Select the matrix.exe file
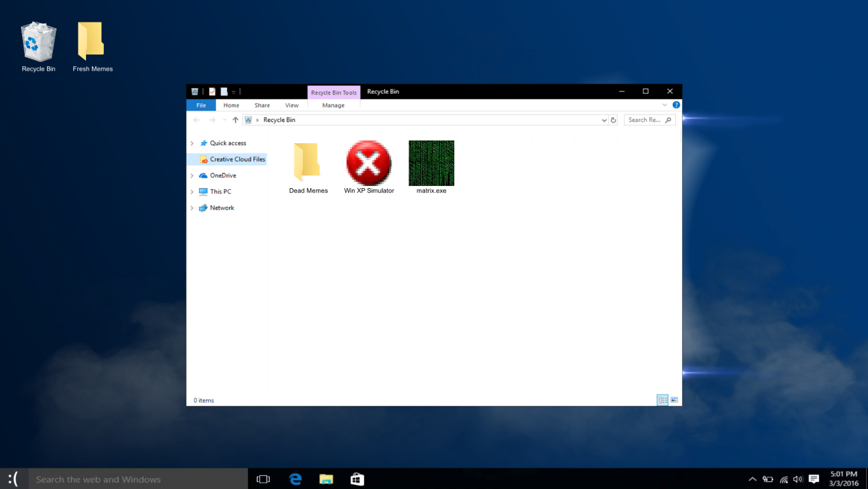The height and width of the screenshot is (489, 868). click(x=431, y=163)
